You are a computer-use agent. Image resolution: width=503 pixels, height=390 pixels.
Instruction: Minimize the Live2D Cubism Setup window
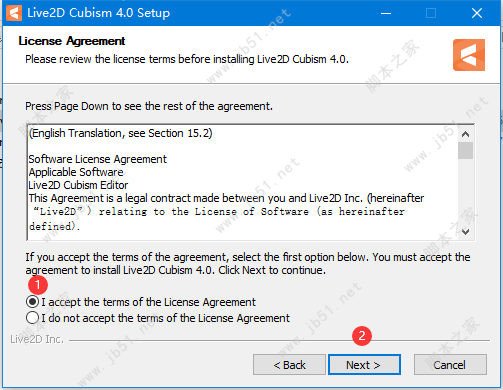pyautogui.click(x=386, y=13)
